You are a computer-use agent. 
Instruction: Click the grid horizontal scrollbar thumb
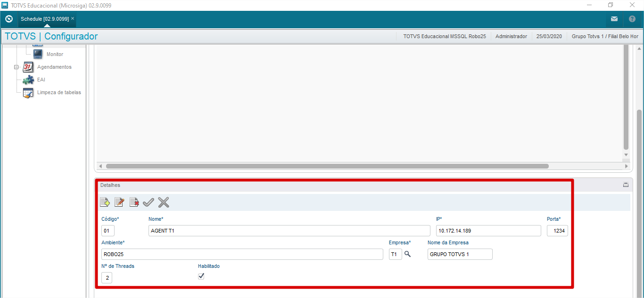pos(327,166)
